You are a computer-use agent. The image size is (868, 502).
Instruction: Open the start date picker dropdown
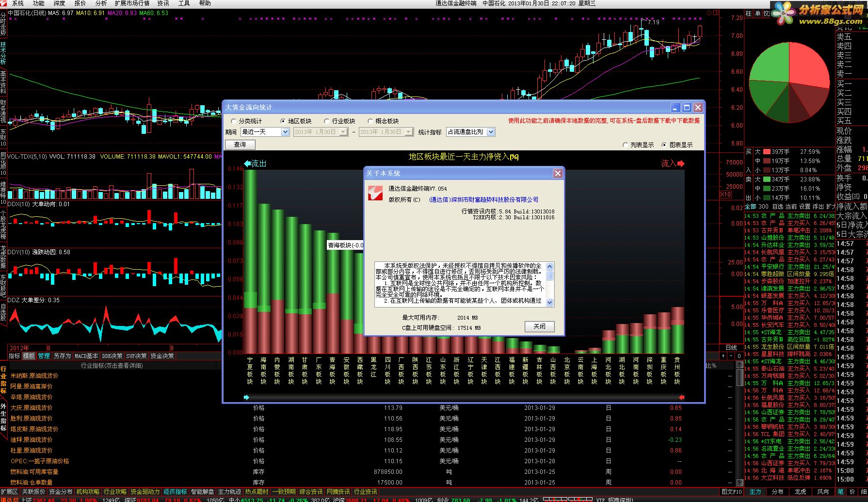343,132
